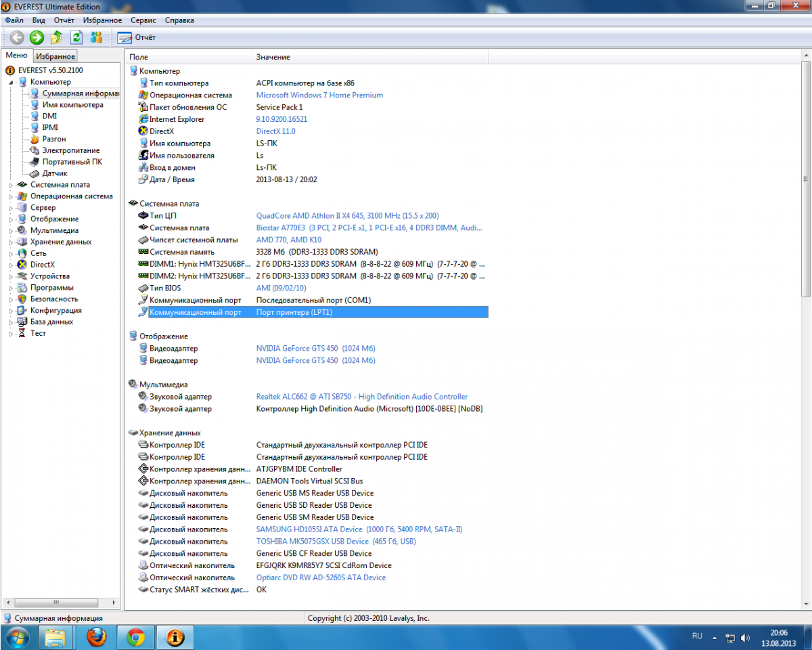Open the Отчёт menu in menu bar

(x=64, y=20)
